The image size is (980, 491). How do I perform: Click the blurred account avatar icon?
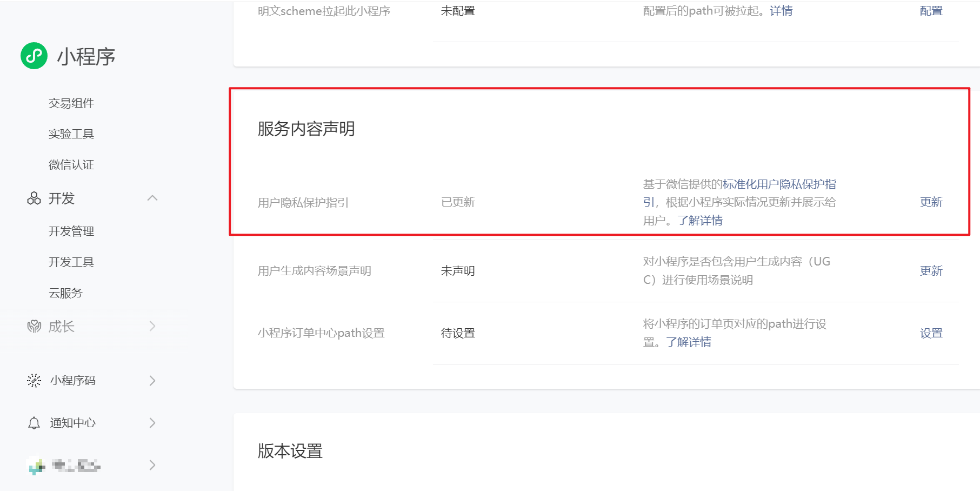pyautogui.click(x=36, y=466)
